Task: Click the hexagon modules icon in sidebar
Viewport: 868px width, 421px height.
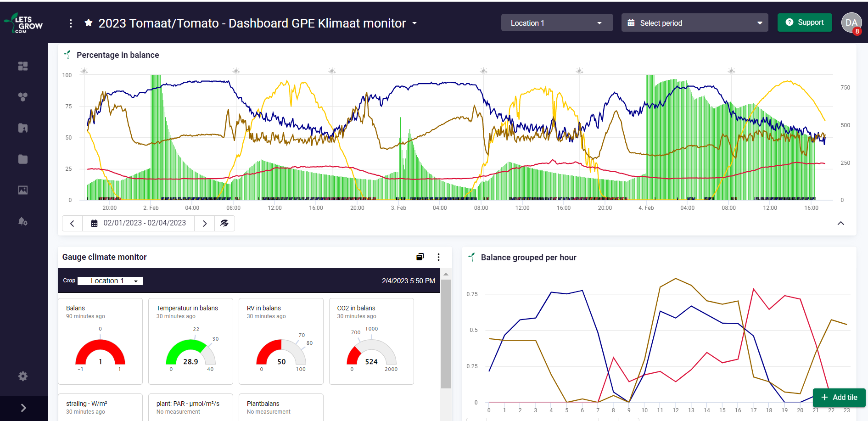Action: [x=23, y=97]
